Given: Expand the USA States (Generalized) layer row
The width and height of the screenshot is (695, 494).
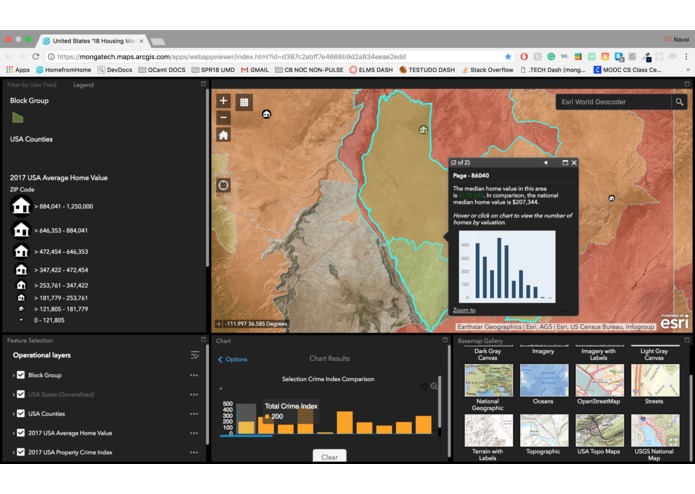Looking at the screenshot, I should tap(13, 394).
